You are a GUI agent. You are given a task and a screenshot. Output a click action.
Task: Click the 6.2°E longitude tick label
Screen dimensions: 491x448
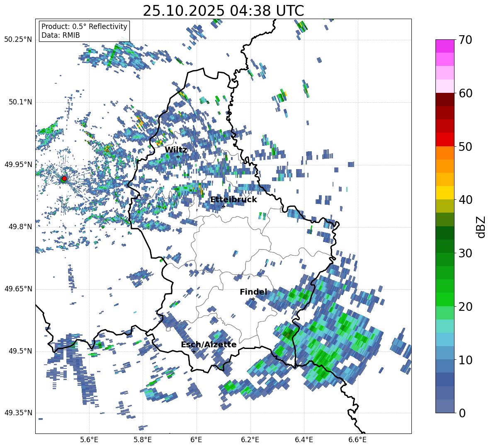point(250,440)
